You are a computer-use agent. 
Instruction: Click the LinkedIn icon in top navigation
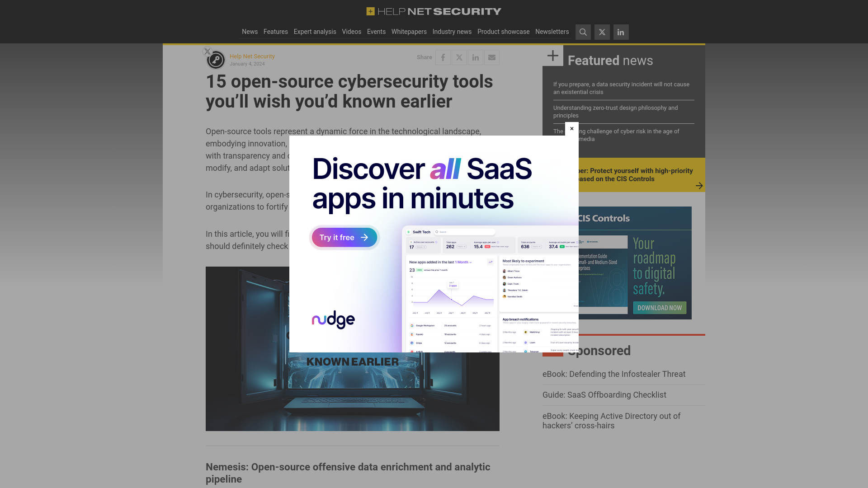click(621, 32)
